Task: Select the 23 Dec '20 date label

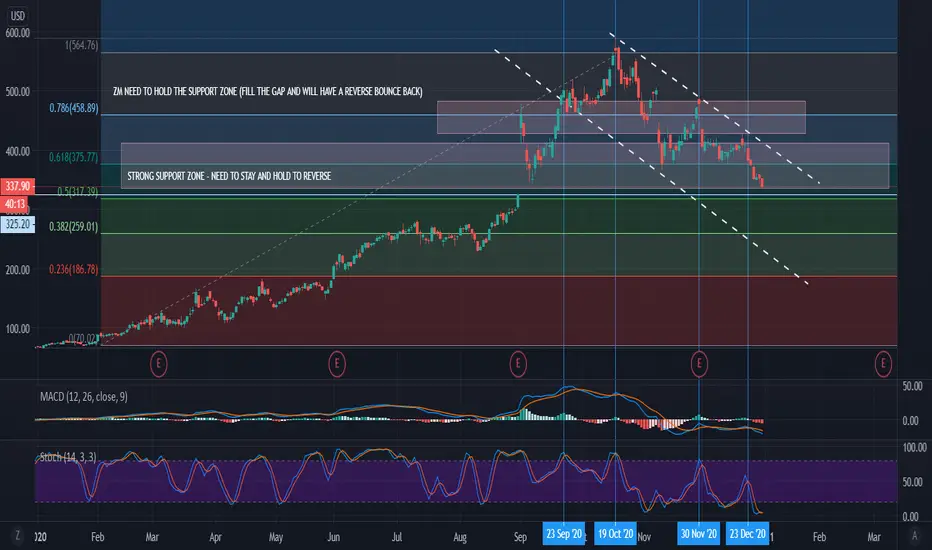Action: coord(748,533)
